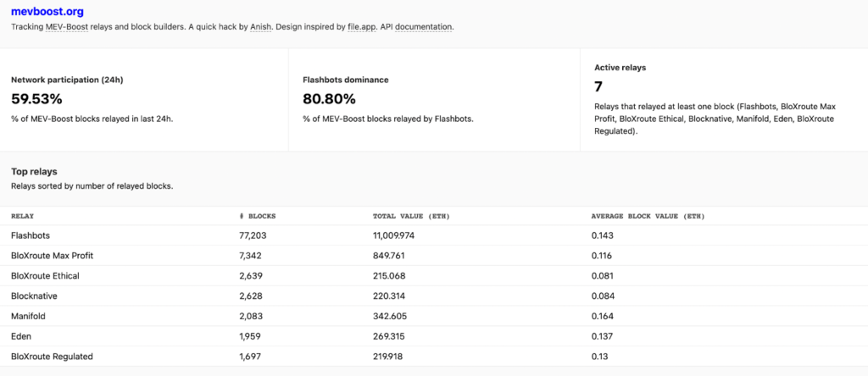The image size is (868, 376).
Task: Click block count 2,083
Action: pyautogui.click(x=251, y=316)
